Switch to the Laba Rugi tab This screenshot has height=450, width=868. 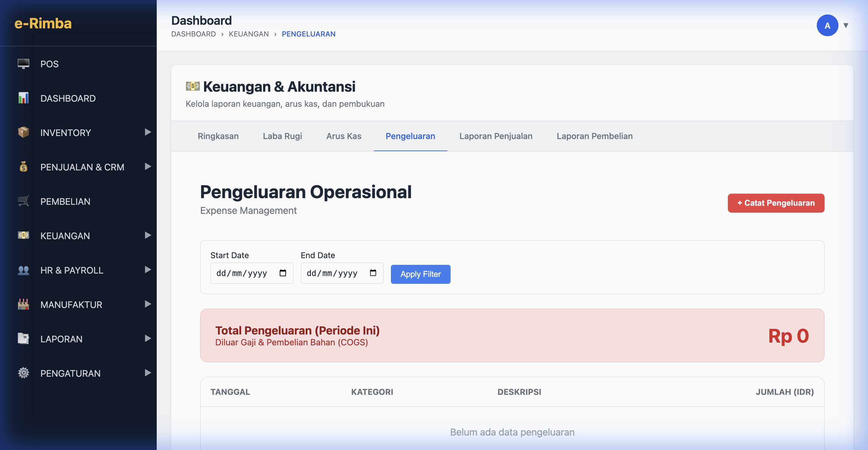(x=282, y=136)
